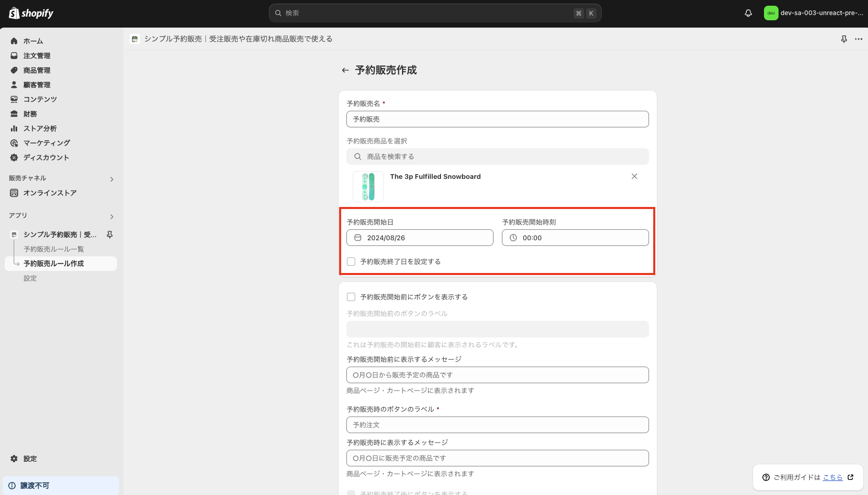Viewport: 868px width, 495px height.
Task: Check 予約販売開始前にボタンを表示する
Action: tap(351, 296)
